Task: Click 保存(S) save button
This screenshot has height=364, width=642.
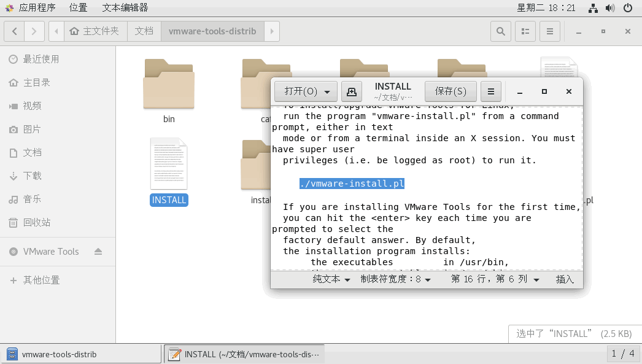Action: coord(451,91)
